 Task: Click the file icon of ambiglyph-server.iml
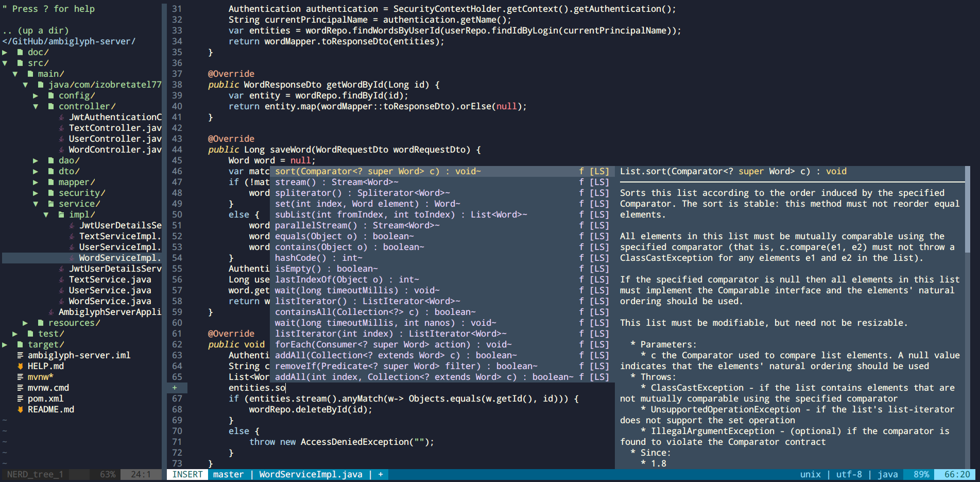pyautogui.click(x=20, y=355)
